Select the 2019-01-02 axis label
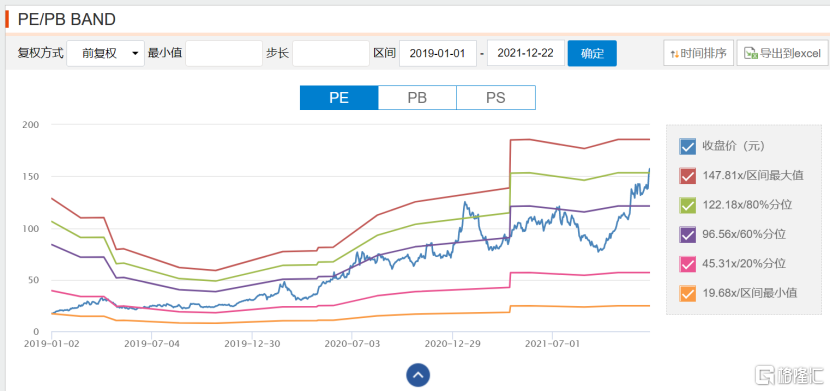The width and height of the screenshot is (830, 392). point(51,343)
